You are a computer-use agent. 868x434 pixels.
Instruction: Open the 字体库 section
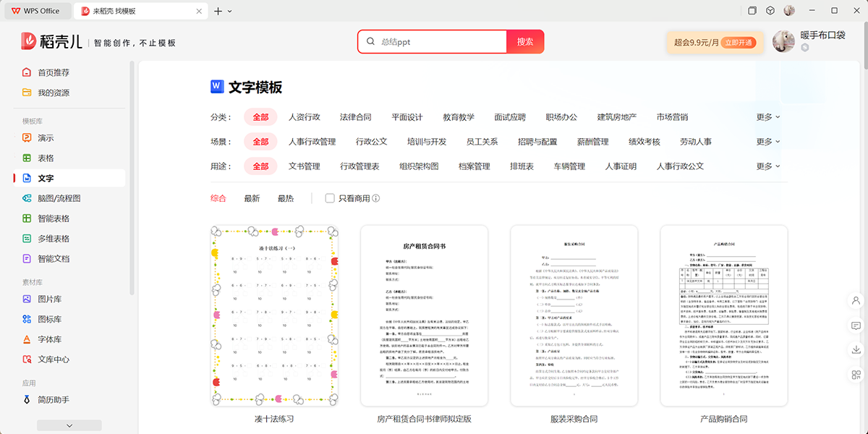(x=46, y=339)
